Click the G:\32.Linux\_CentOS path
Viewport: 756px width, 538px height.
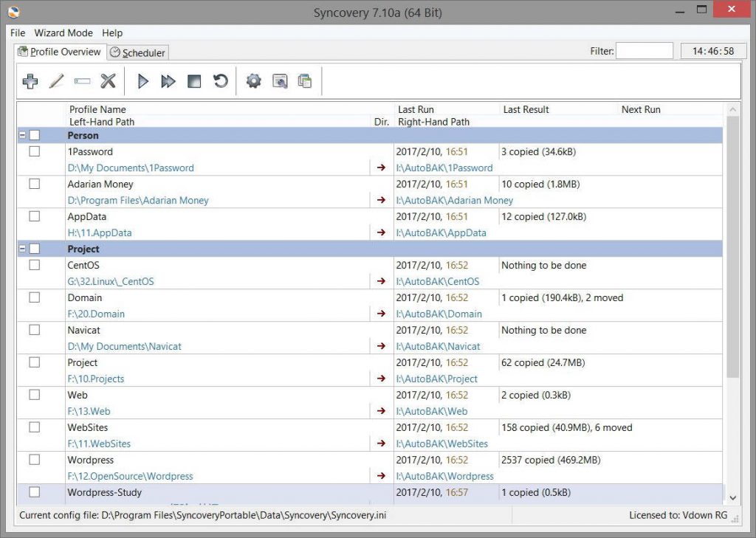coord(111,281)
